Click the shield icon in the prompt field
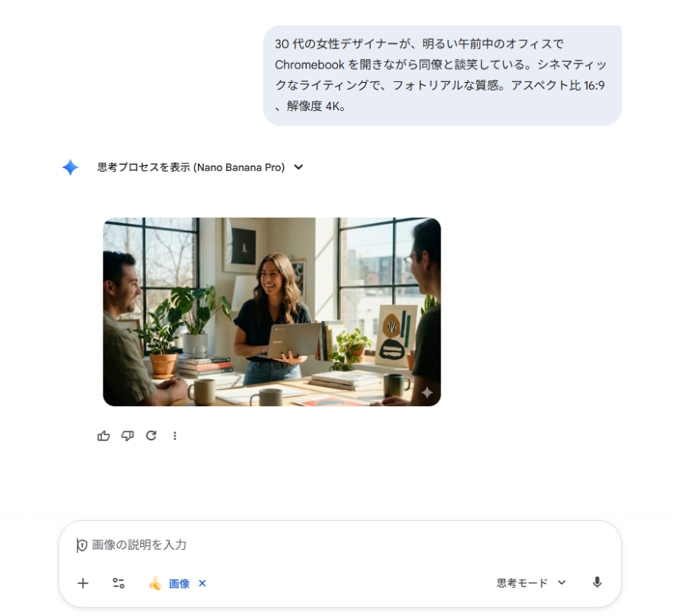 pos(81,545)
